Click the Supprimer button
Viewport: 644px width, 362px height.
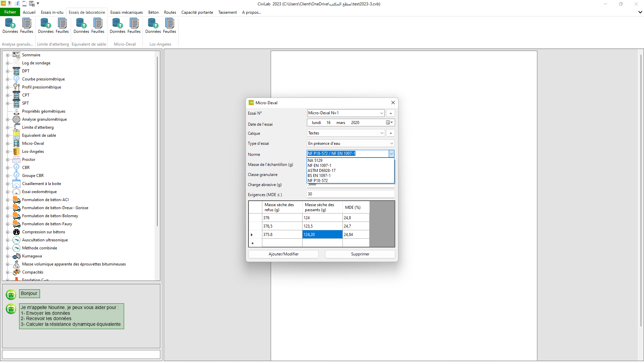tap(360, 254)
